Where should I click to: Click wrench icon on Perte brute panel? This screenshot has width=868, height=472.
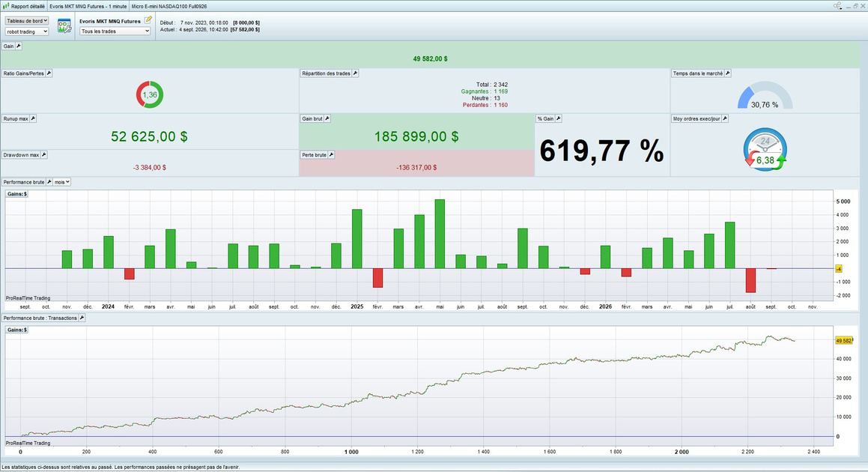[331, 154]
